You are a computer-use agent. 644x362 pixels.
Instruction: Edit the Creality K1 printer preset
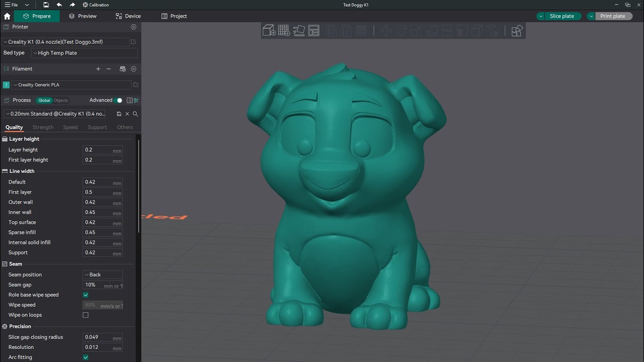(133, 42)
